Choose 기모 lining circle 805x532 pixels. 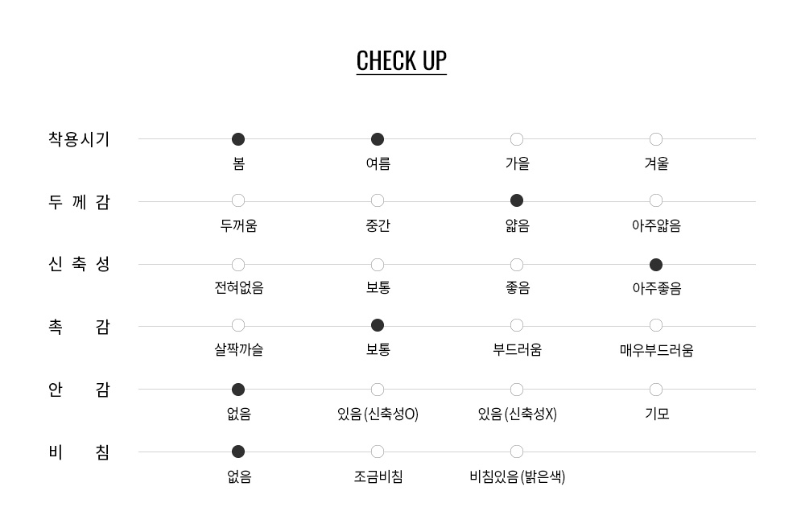pos(655,390)
